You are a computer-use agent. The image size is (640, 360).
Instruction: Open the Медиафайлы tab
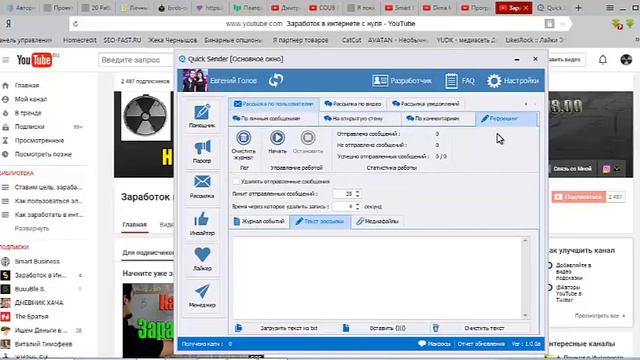point(378,221)
